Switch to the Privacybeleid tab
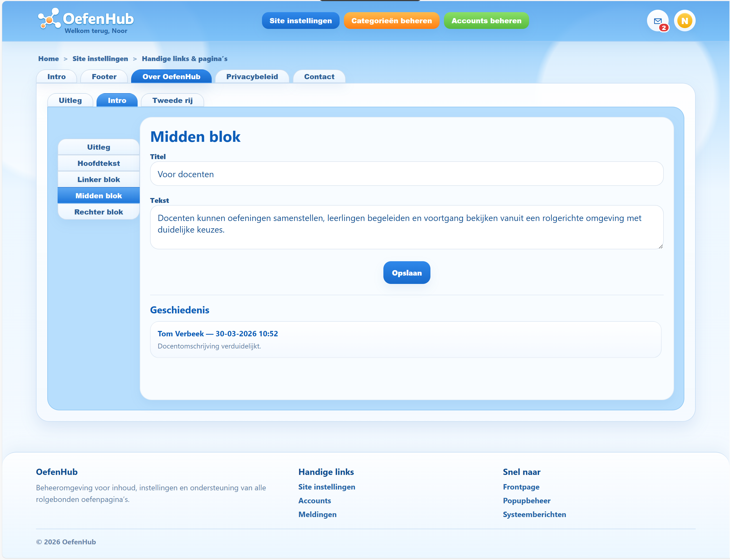Image resolution: width=730 pixels, height=560 pixels. pos(252,77)
